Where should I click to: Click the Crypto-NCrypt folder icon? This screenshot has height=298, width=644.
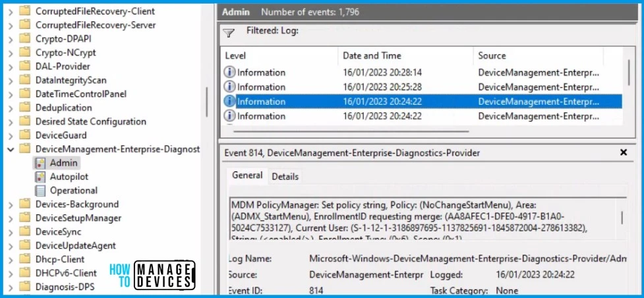pyautogui.click(x=25, y=52)
